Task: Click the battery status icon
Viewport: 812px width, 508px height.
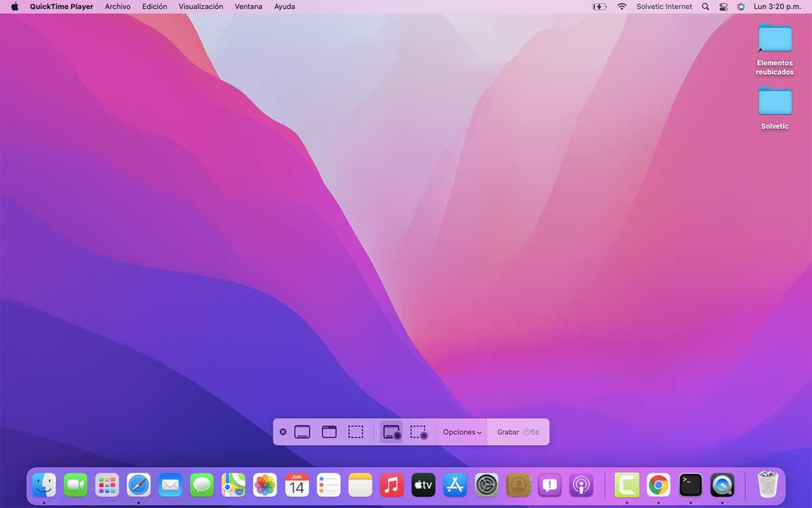Action: 600,7
